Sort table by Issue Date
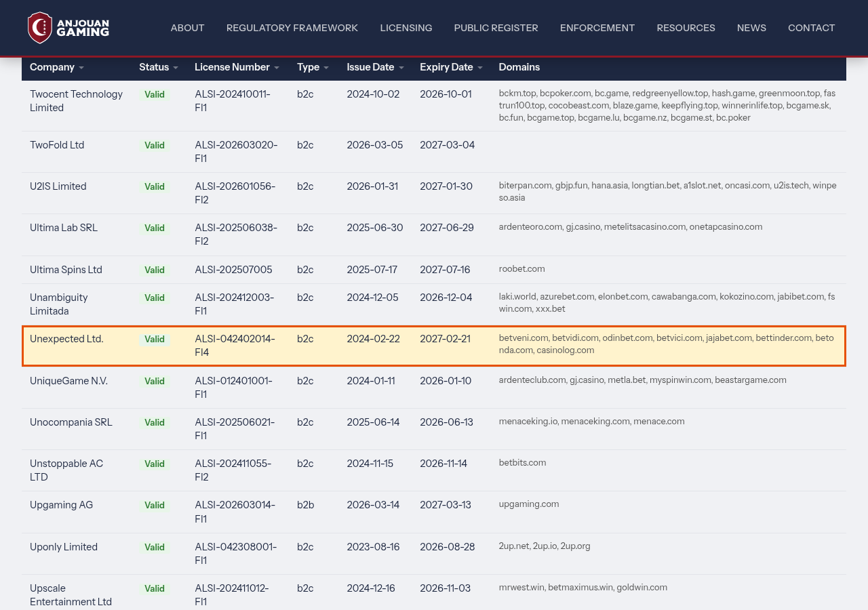Viewport: 868px width, 610px height. [x=376, y=67]
